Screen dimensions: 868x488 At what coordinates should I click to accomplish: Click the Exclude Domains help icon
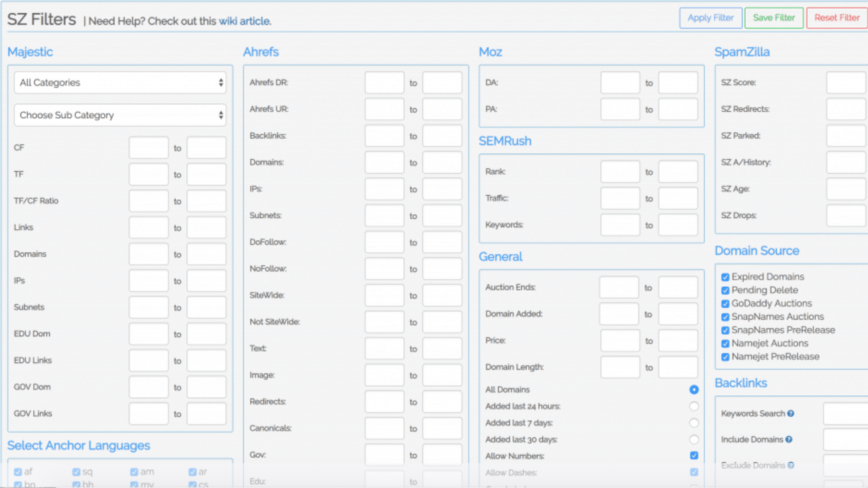pos(791,465)
